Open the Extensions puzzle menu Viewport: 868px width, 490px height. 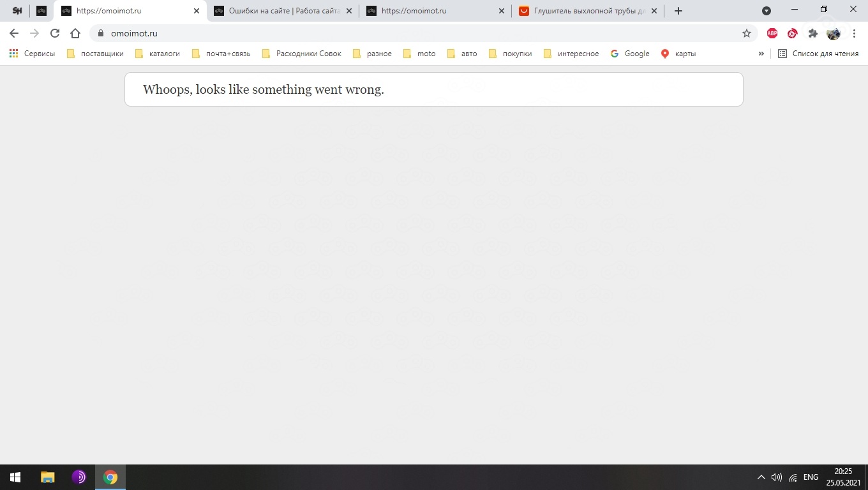coord(812,33)
